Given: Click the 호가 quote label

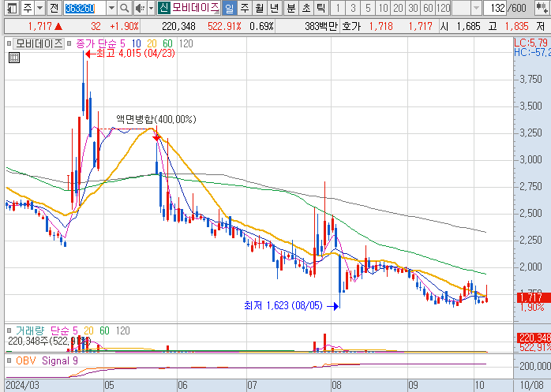Looking at the screenshot, I should [350, 26].
